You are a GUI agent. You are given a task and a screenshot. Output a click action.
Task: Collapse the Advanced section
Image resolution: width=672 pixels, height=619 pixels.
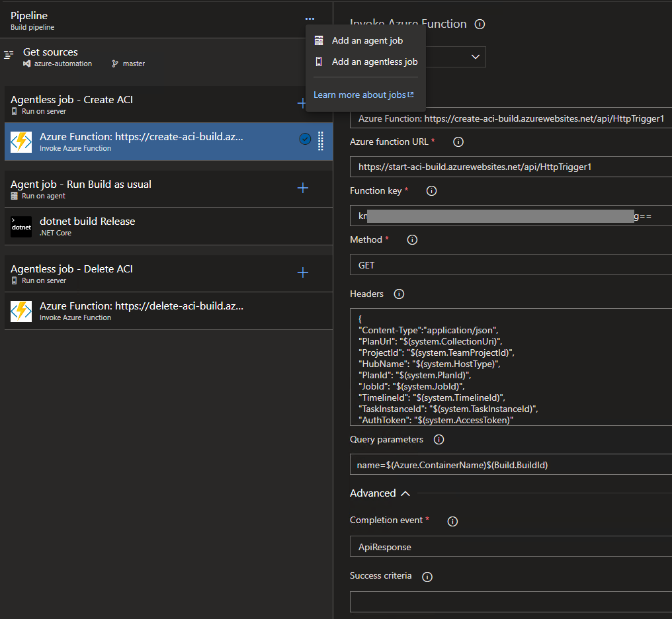(380, 493)
